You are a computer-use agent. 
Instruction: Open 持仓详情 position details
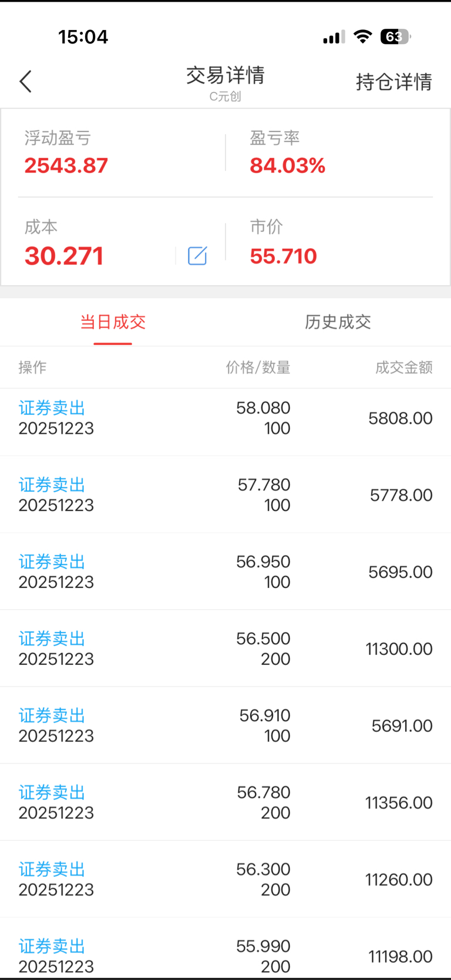point(394,82)
